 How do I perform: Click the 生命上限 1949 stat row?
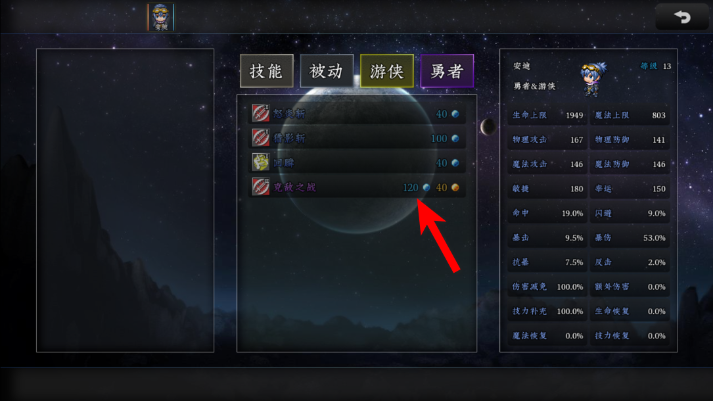(548, 115)
